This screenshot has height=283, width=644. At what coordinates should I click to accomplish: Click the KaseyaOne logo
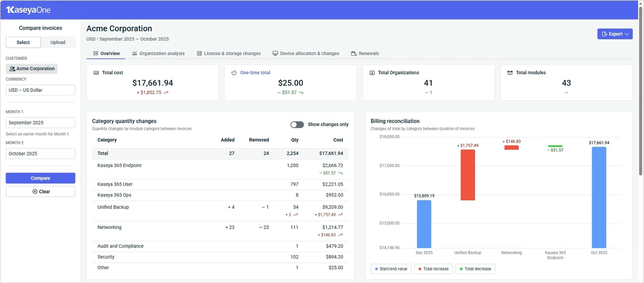click(28, 10)
